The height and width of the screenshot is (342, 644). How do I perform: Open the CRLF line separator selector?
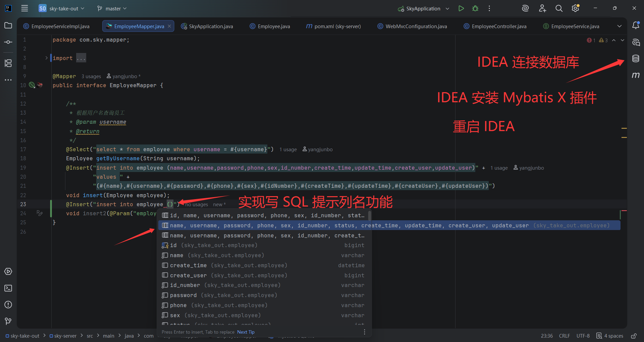[565, 336]
